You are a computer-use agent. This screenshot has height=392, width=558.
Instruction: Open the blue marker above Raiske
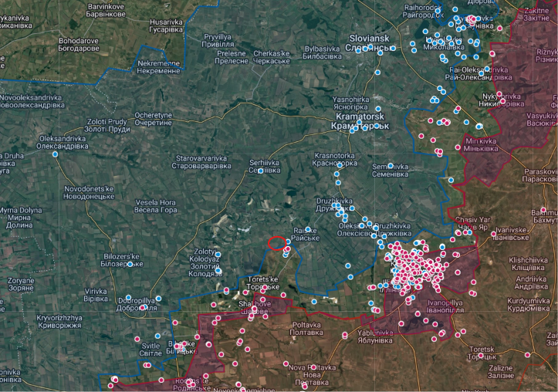308,229
